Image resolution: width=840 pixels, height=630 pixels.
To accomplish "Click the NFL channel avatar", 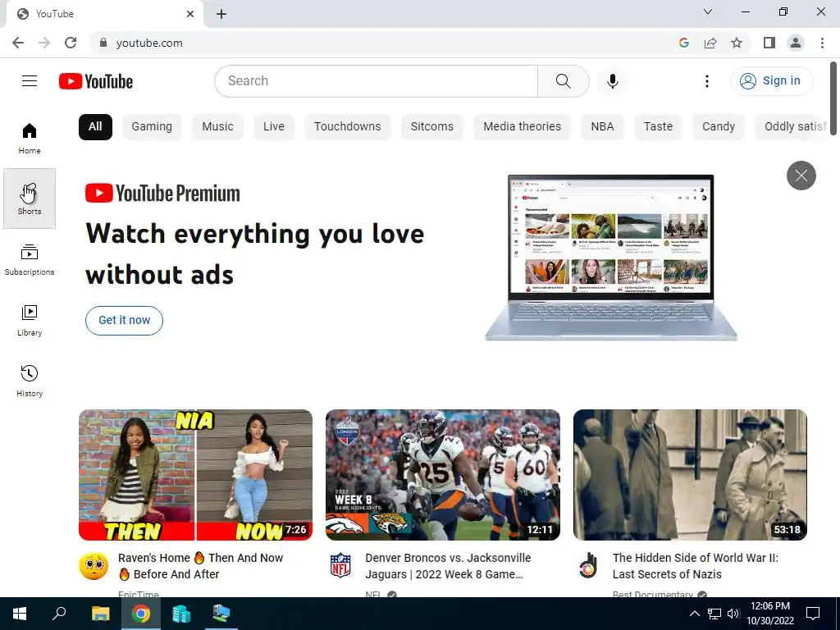I will pyautogui.click(x=340, y=566).
